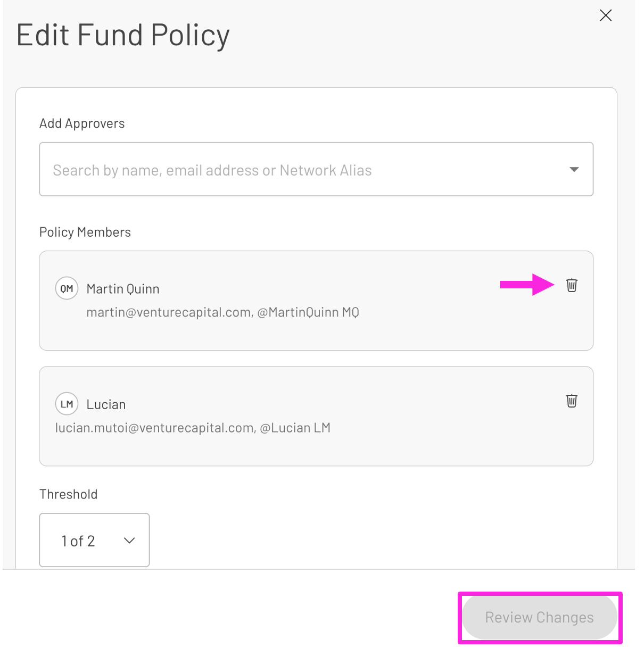The width and height of the screenshot is (644, 648).
Task: Click the Review Changes button
Action: point(539,617)
